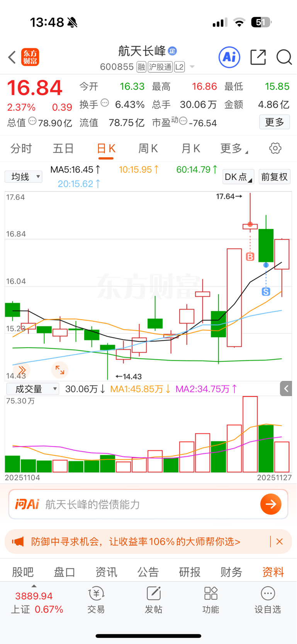The width and height of the screenshot is (297, 644).
Task: Tap the 东方财富 orange logo
Action: click(x=30, y=57)
